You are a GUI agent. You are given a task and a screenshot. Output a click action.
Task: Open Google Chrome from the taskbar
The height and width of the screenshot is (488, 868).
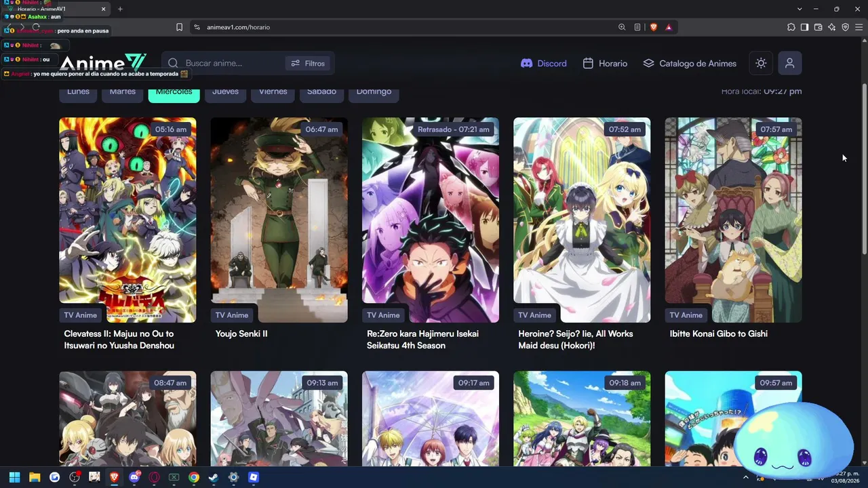coord(194,477)
